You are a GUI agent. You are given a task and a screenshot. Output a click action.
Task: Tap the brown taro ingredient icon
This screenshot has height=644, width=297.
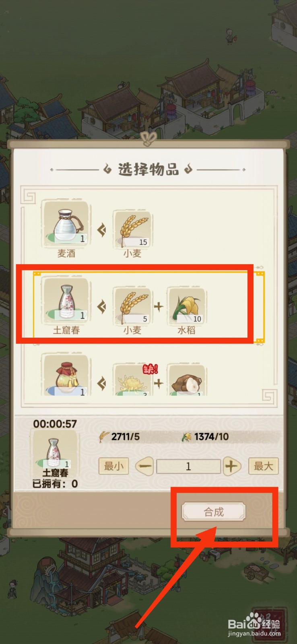click(187, 380)
